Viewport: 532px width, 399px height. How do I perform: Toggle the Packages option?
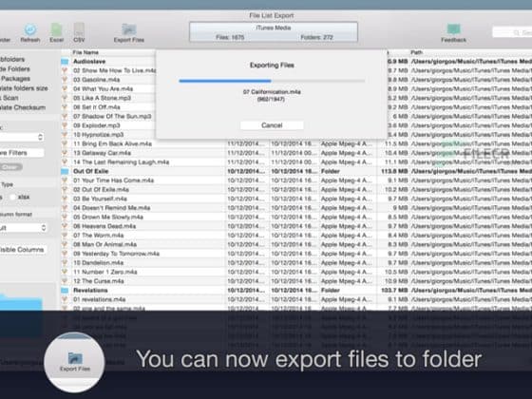pyautogui.click(x=15, y=79)
